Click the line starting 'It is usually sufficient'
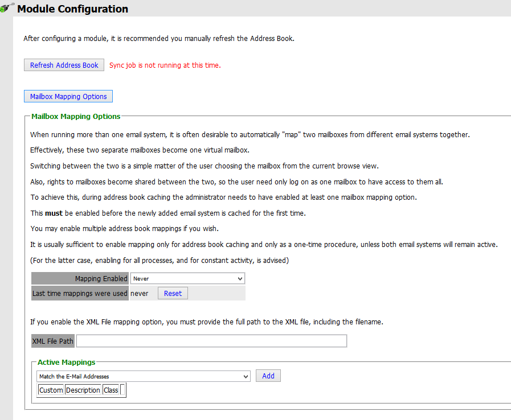The width and height of the screenshot is (511, 420). tap(264, 245)
